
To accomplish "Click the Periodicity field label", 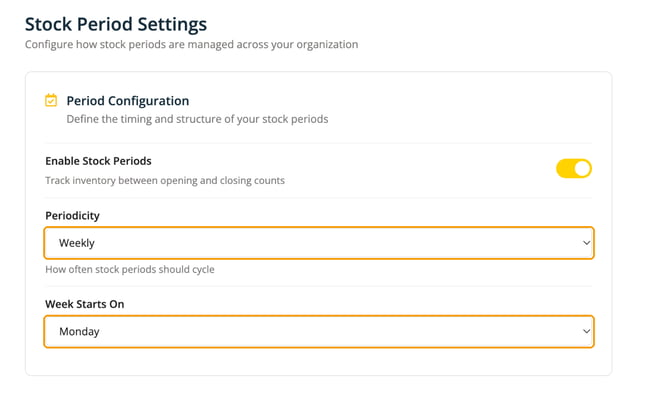I will point(72,216).
